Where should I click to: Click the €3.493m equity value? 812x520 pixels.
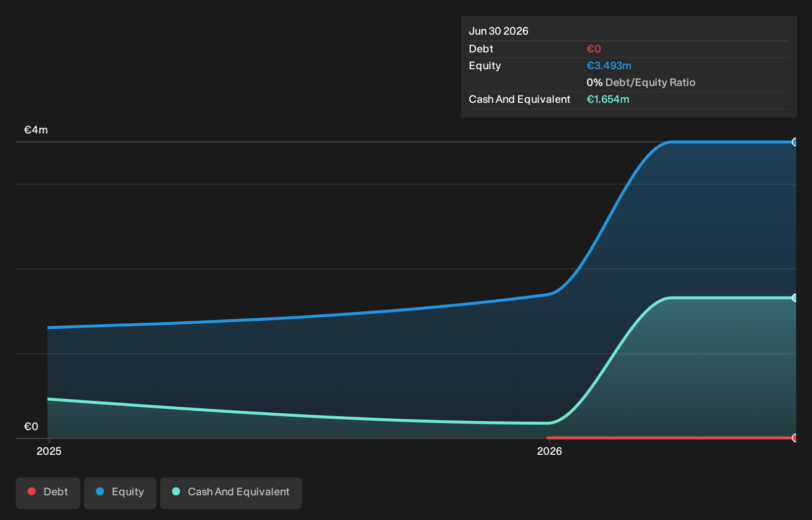pyautogui.click(x=609, y=66)
